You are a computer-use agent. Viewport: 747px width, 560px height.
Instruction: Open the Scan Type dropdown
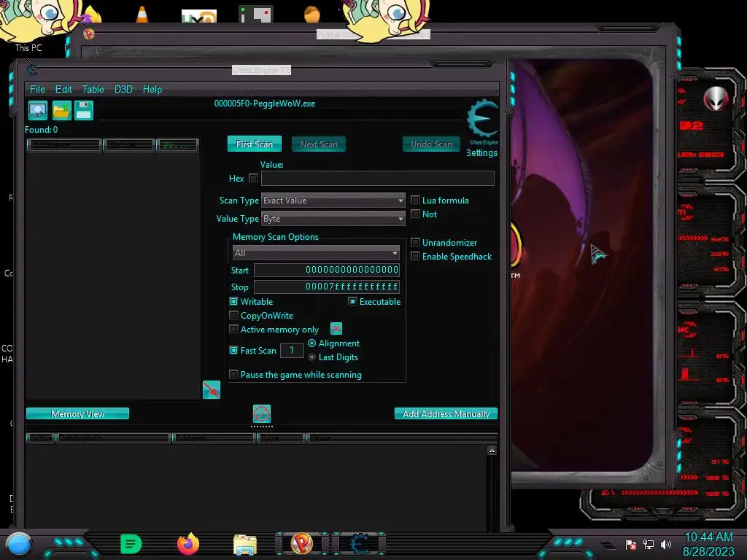click(333, 201)
